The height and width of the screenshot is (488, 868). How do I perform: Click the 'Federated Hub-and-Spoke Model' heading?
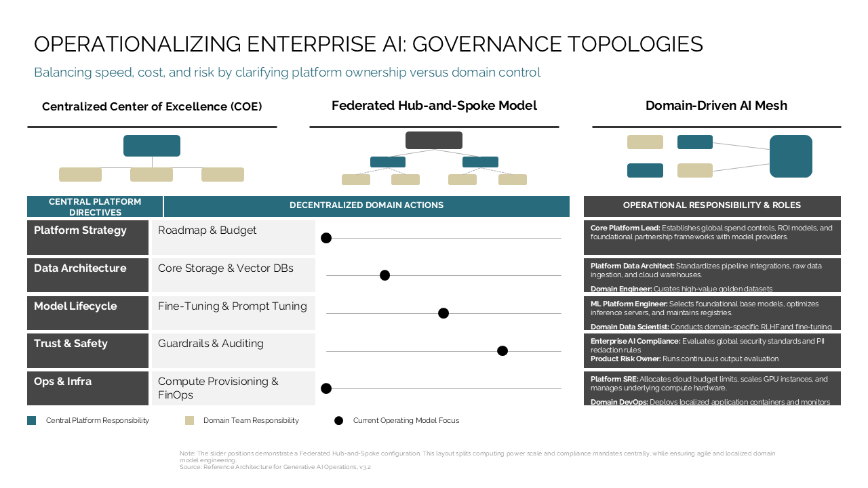pyautogui.click(x=434, y=106)
